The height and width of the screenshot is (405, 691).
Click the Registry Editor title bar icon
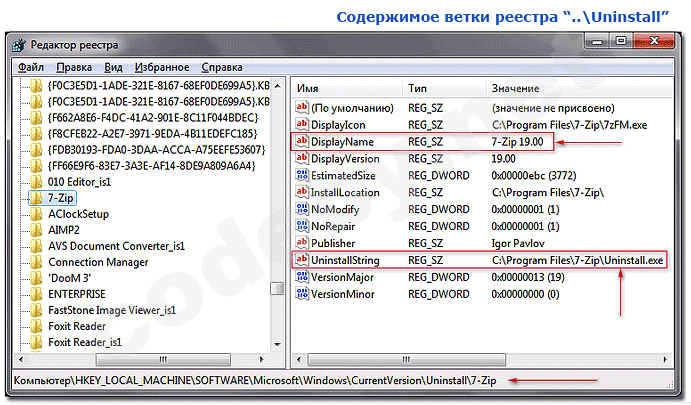pyautogui.click(x=19, y=45)
